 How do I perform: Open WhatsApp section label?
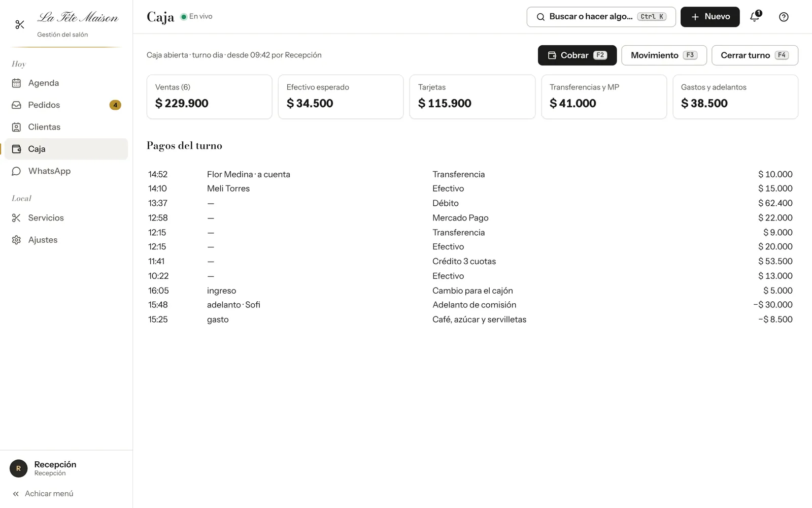coord(49,171)
